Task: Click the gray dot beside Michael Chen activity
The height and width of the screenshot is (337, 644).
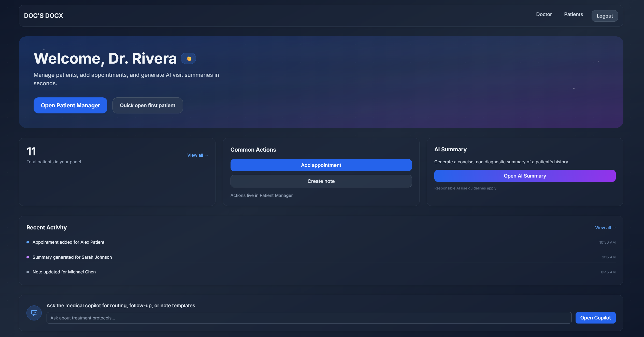Action: 28,272
